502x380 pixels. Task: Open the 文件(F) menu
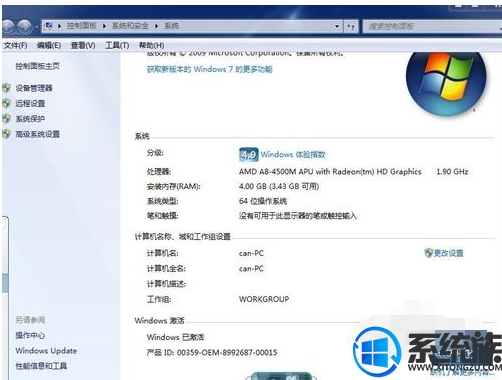point(15,45)
